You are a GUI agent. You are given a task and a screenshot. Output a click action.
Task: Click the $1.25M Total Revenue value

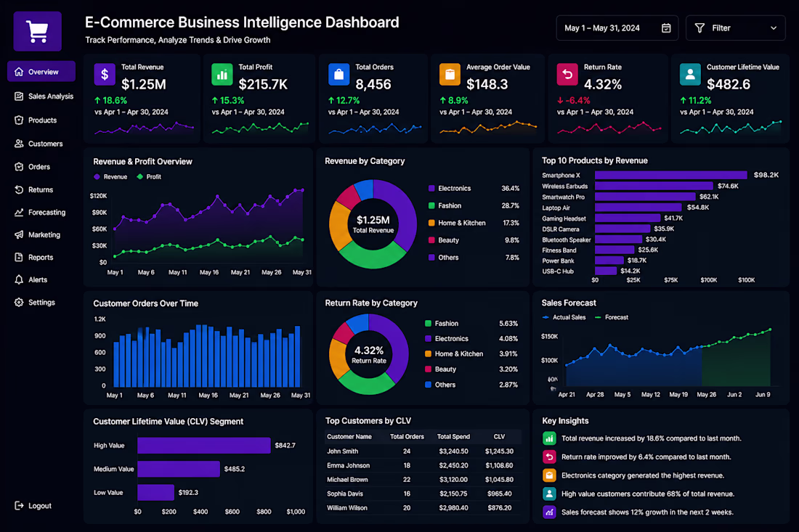tap(144, 84)
